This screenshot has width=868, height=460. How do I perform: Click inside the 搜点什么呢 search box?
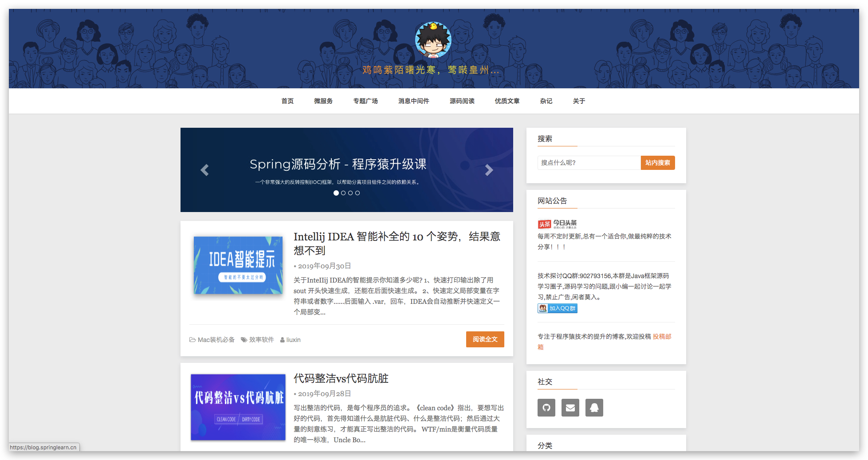pos(589,163)
